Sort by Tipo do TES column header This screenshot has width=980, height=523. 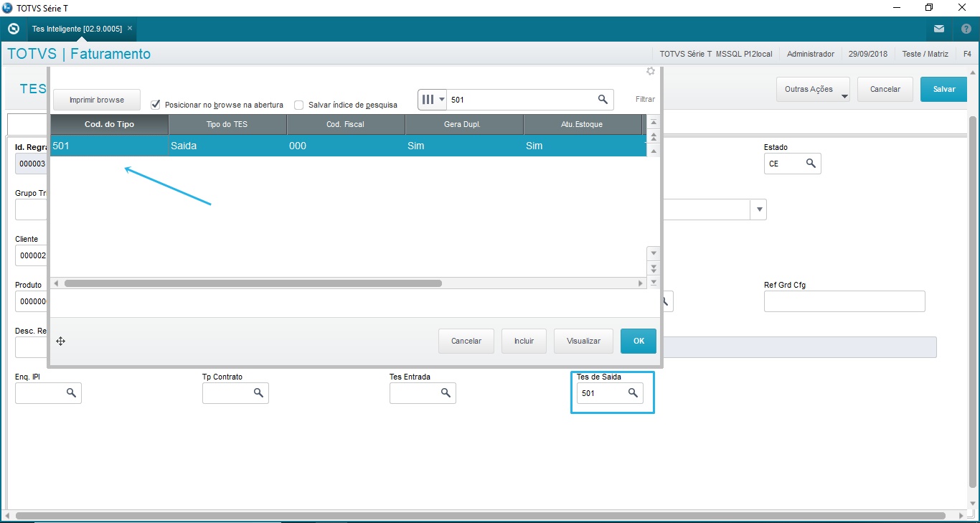[x=227, y=124]
